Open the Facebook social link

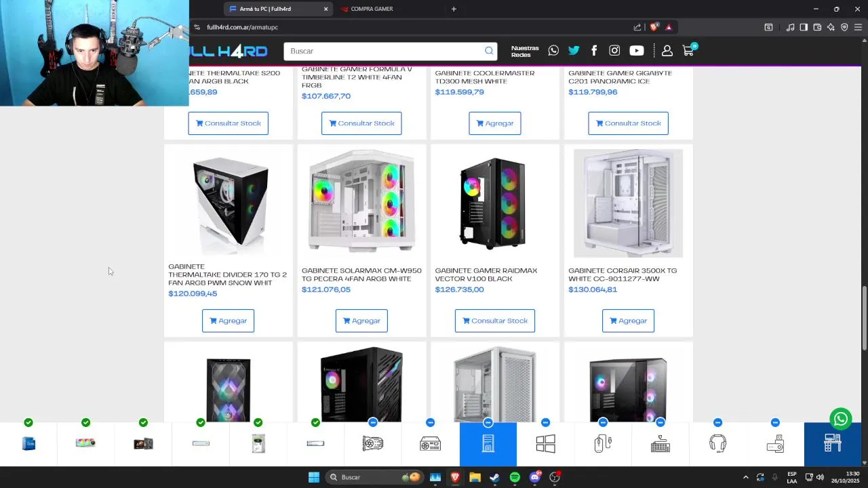pos(594,51)
